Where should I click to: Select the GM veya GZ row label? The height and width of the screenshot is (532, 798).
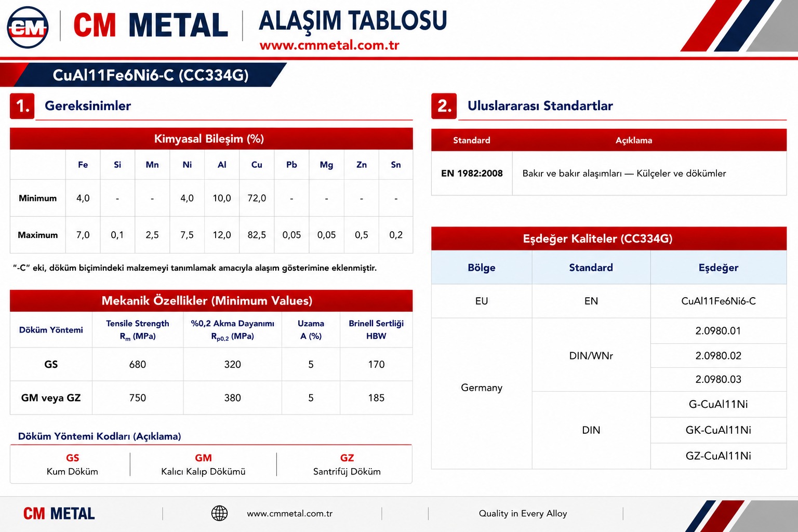point(51,398)
